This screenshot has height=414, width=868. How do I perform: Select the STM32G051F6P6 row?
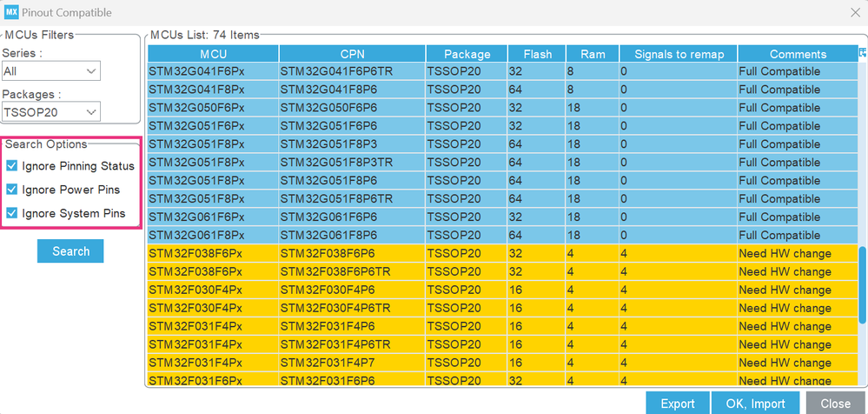click(503, 126)
